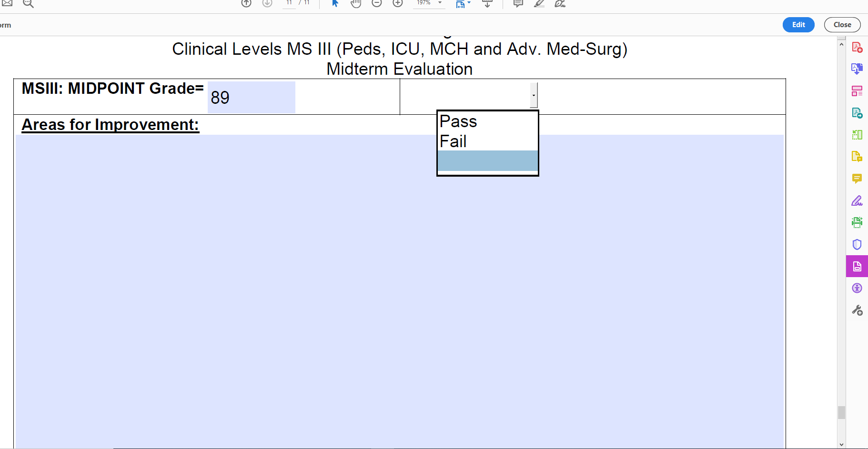
Task: Open the Comment tool in sidebar
Action: click(858, 179)
